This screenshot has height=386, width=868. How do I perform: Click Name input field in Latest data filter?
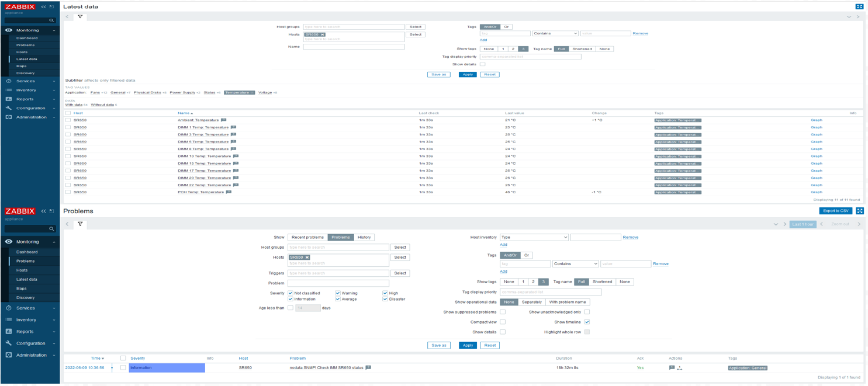(x=354, y=47)
